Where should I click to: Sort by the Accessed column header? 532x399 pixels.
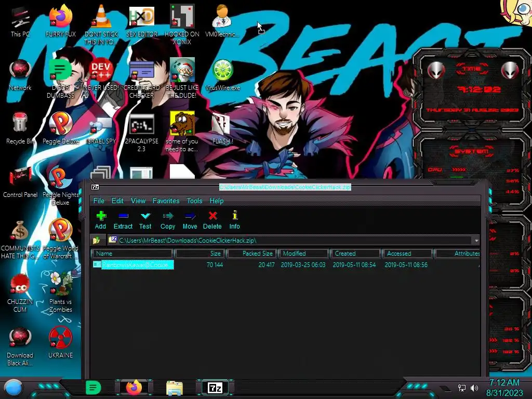tap(407, 254)
